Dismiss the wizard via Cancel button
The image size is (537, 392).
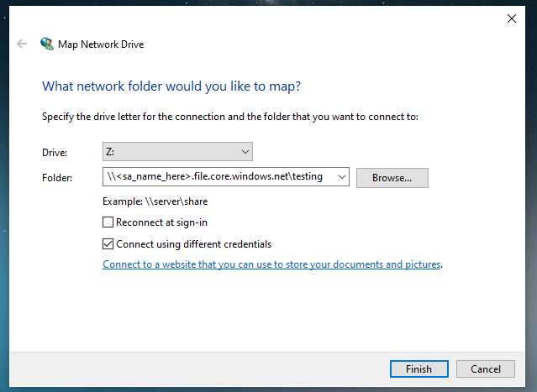(485, 368)
